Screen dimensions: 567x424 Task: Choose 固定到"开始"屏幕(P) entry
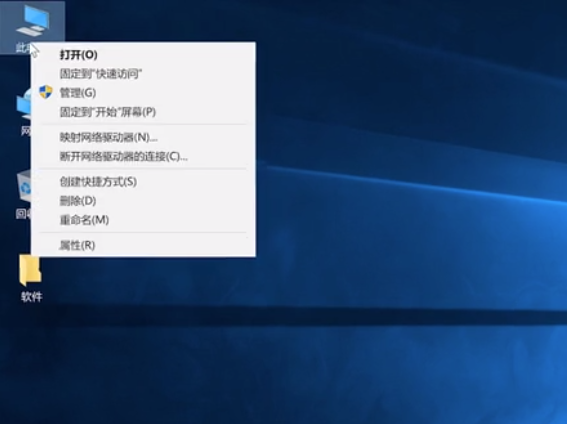coord(144,112)
